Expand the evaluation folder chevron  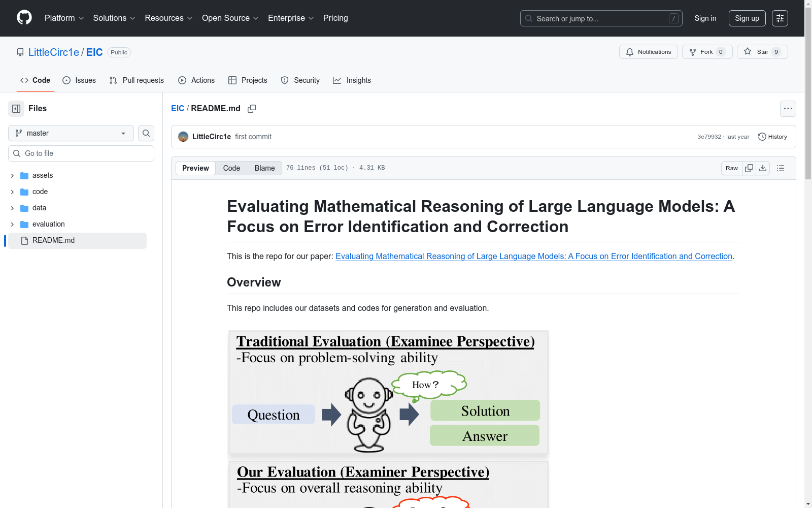tap(12, 225)
